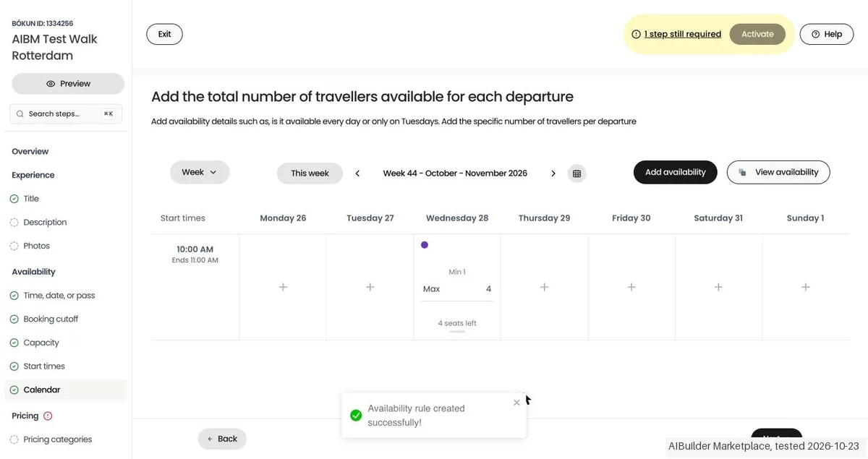
Task: Add availability on Monday 26 plus icon
Action: tap(283, 287)
